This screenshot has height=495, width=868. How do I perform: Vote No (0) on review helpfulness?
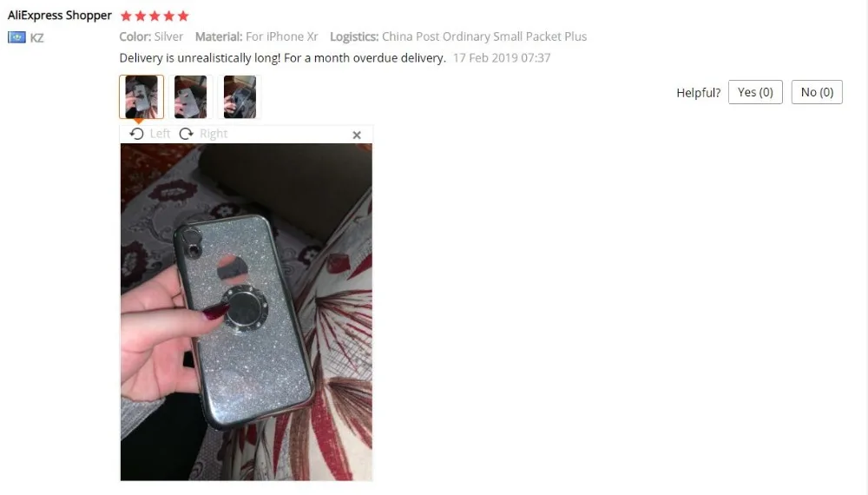point(817,92)
